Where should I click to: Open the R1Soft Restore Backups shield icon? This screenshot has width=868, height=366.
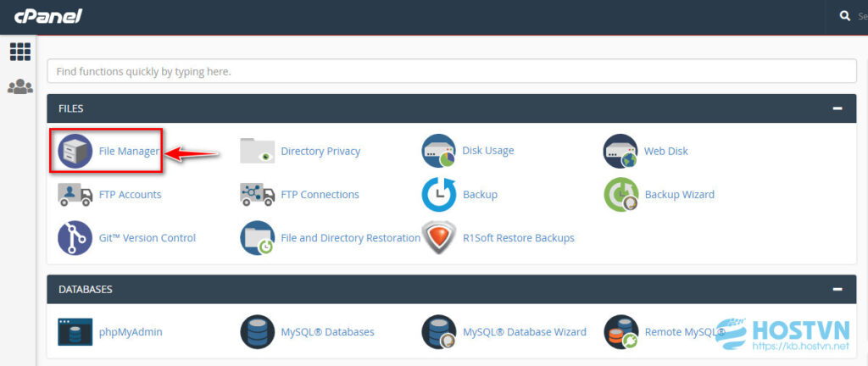(438, 238)
